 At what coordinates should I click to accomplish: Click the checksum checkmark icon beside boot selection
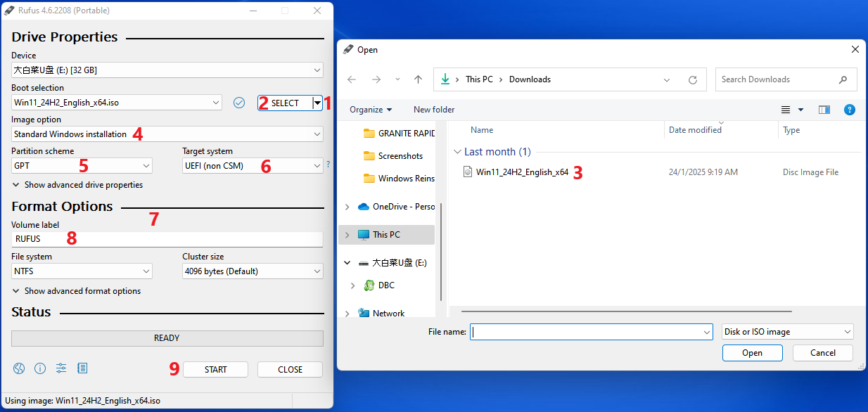239,103
